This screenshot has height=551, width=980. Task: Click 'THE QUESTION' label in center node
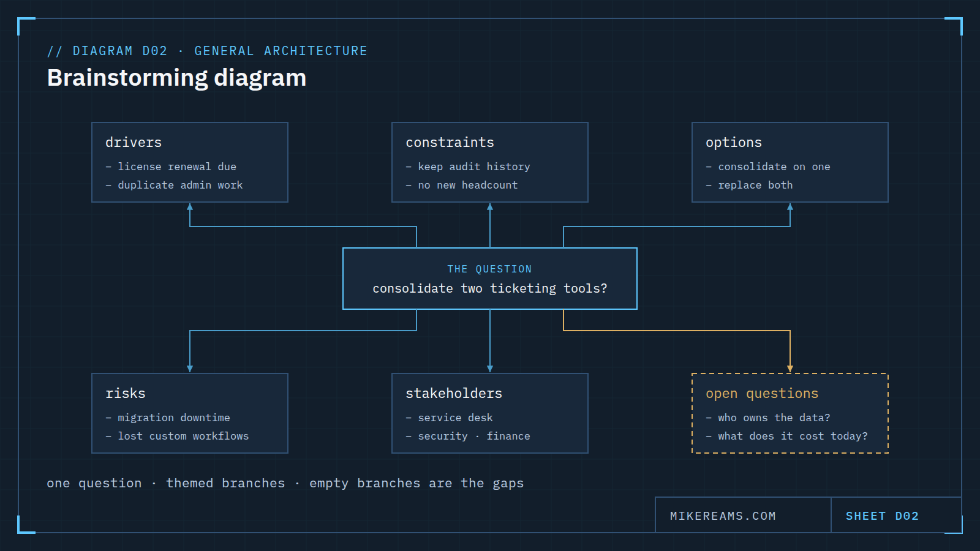coord(489,269)
